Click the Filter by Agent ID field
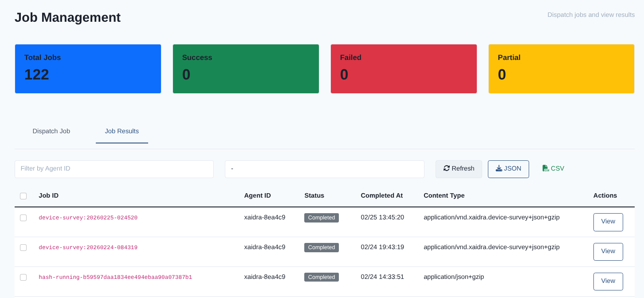The image size is (644, 298). coord(114,169)
